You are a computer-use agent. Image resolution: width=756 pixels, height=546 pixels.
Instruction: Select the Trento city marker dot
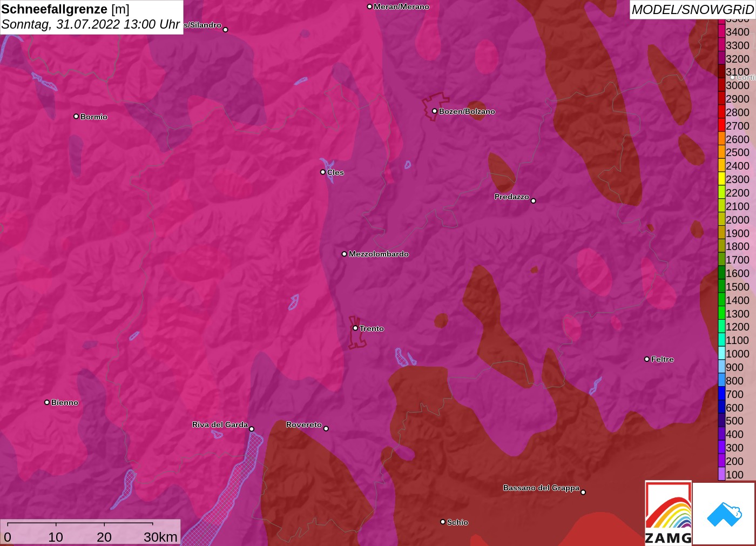point(355,328)
